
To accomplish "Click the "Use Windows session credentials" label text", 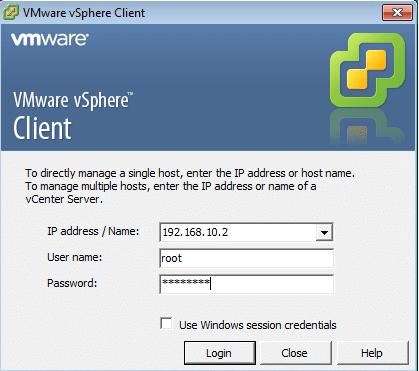I will [x=258, y=325].
